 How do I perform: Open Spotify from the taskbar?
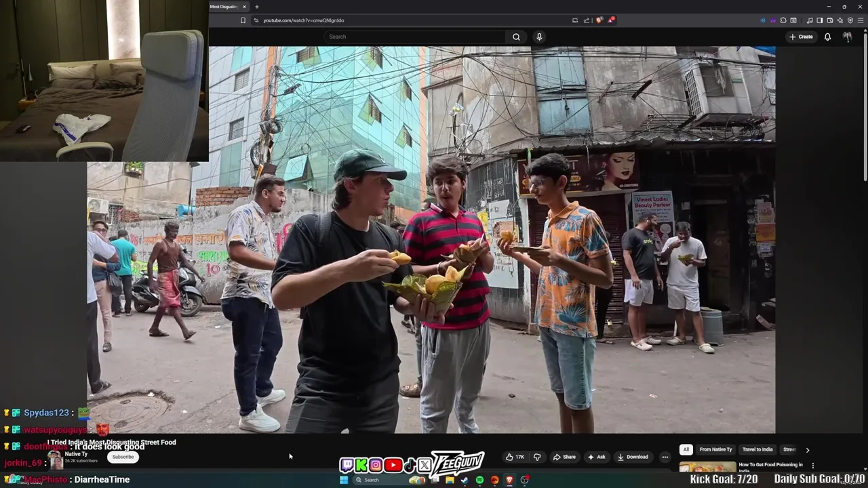479,480
